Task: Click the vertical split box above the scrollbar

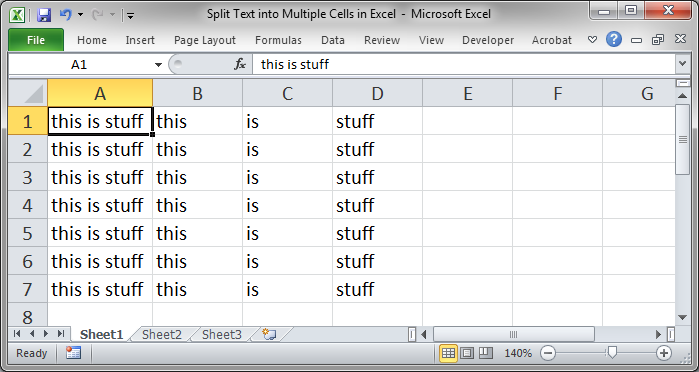Action: pos(683,83)
